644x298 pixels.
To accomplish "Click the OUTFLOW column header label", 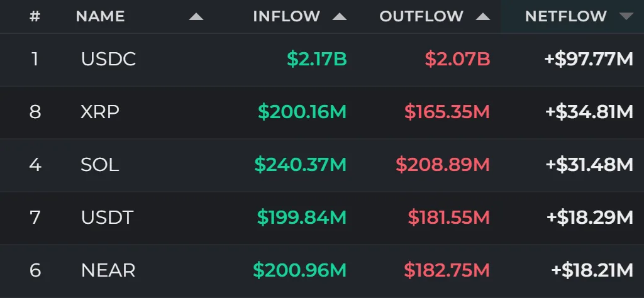I will 421,16.
